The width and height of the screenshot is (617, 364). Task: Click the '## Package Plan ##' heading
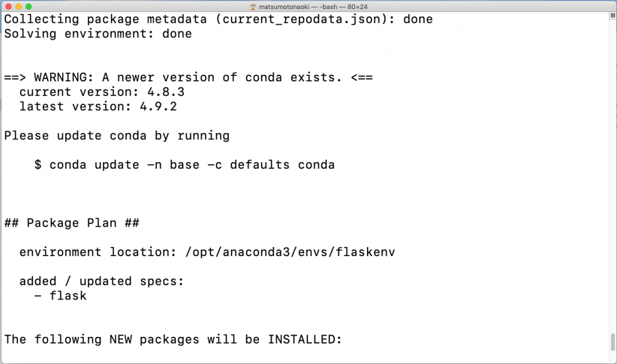coord(72,223)
